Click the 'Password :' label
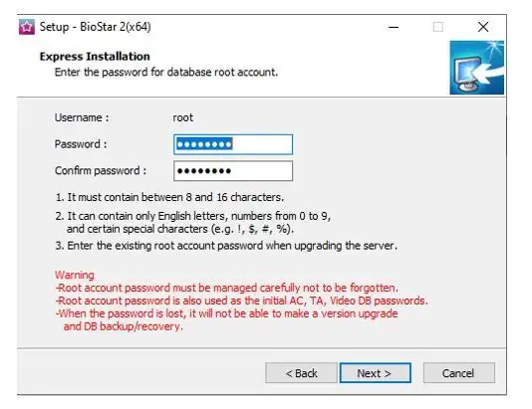Screen dimensions: 532x409 click(x=81, y=144)
